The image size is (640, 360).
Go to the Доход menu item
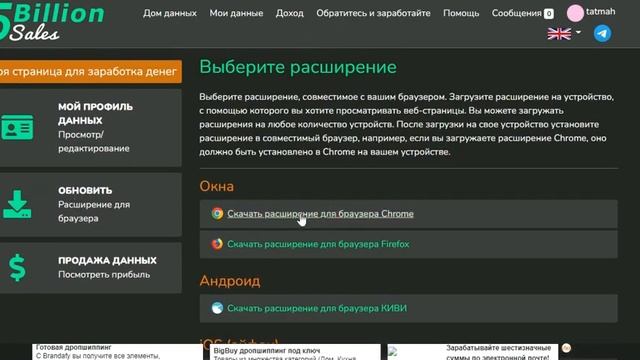pyautogui.click(x=289, y=13)
